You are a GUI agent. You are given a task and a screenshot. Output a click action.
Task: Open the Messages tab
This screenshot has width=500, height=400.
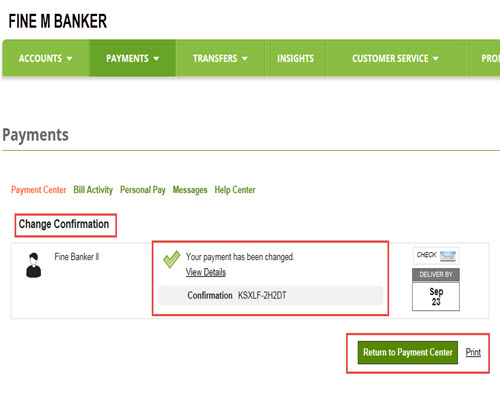click(190, 190)
